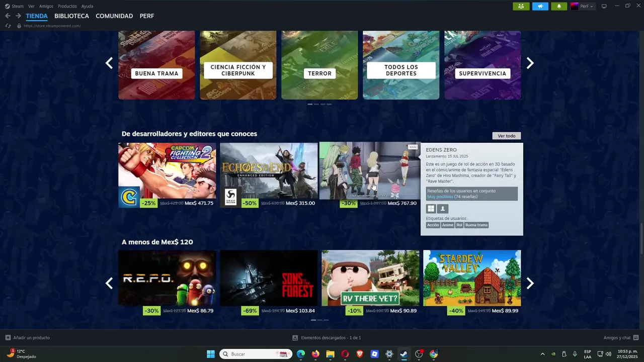
Task: Open the megaphone announcements button
Action: [x=540, y=6]
